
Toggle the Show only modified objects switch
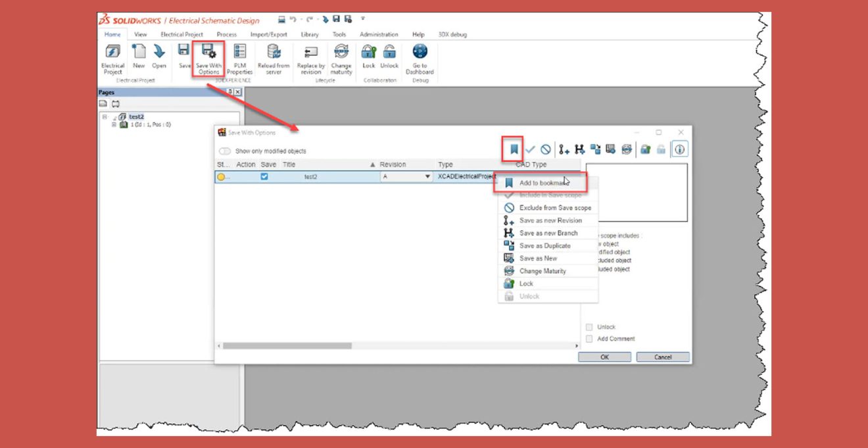tap(224, 151)
